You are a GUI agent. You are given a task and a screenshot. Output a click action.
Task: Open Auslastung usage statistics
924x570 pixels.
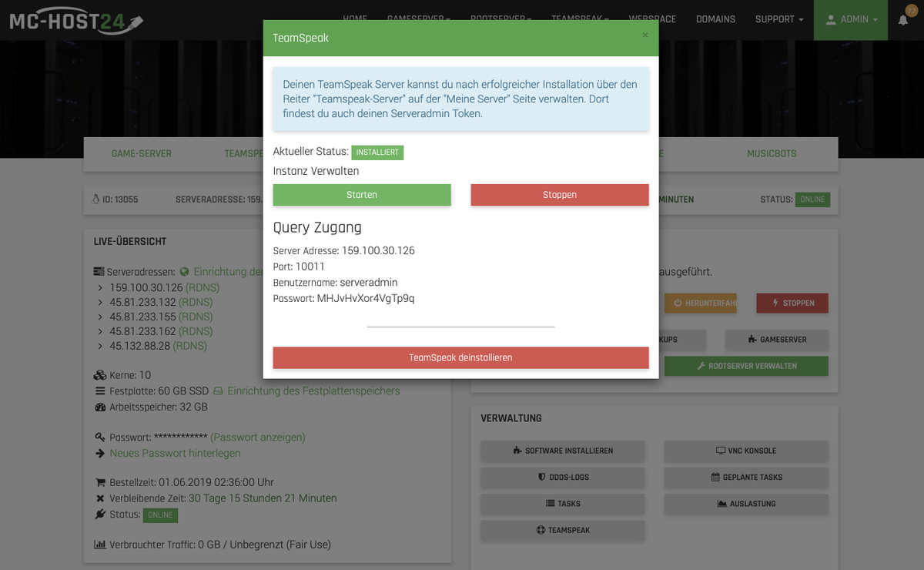(x=746, y=504)
